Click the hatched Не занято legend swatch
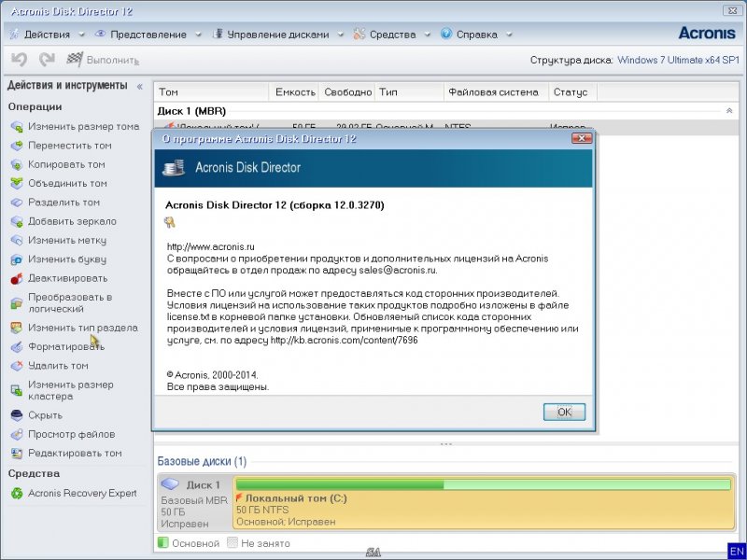 [233, 543]
